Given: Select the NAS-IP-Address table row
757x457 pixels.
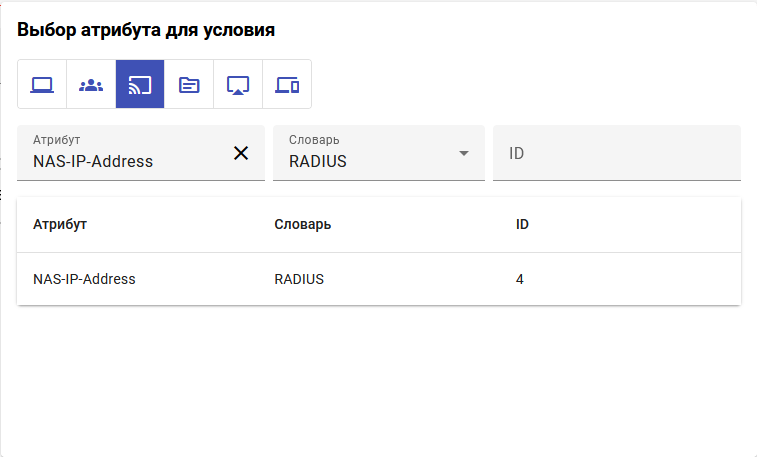Looking at the screenshot, I should [x=84, y=279].
